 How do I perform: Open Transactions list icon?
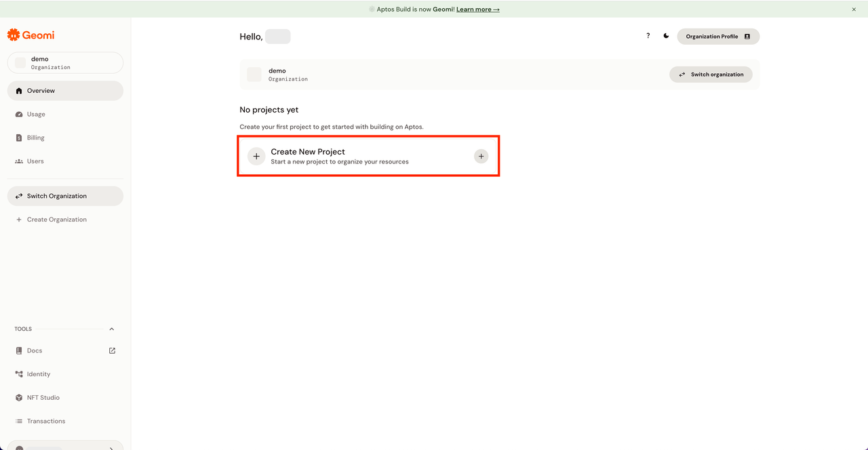(x=19, y=421)
